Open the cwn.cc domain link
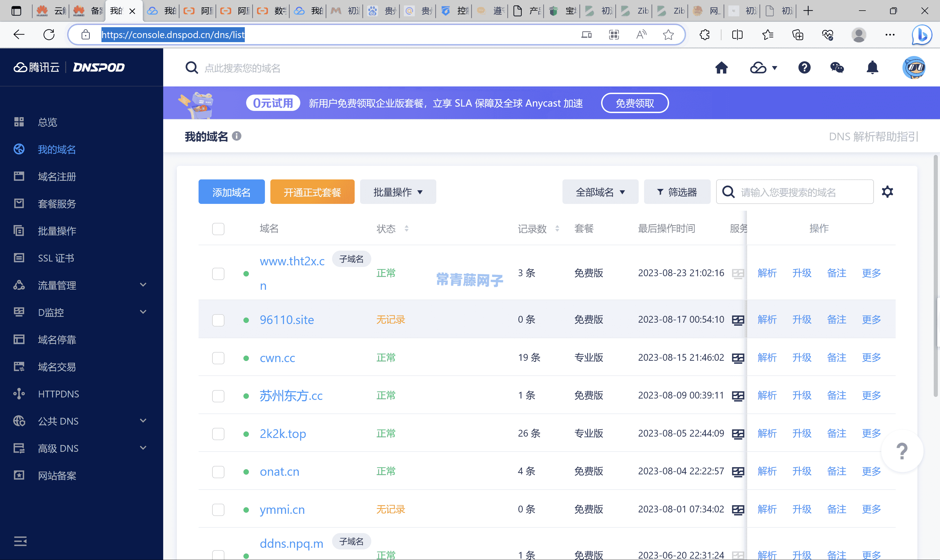 (x=277, y=358)
